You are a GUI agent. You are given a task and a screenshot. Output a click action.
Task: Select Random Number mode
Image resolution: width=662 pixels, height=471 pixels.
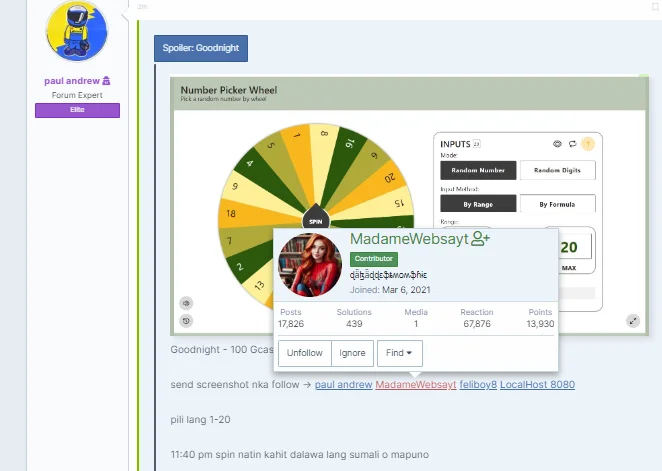tap(478, 170)
